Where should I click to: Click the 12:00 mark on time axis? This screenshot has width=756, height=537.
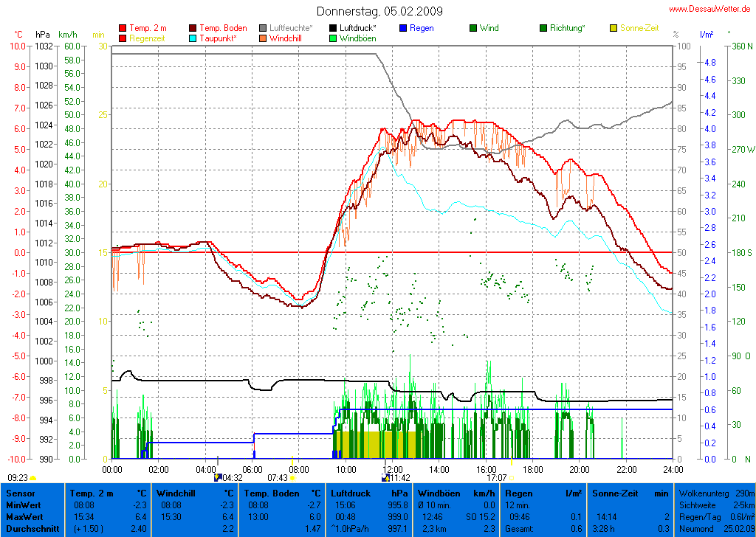[393, 469]
